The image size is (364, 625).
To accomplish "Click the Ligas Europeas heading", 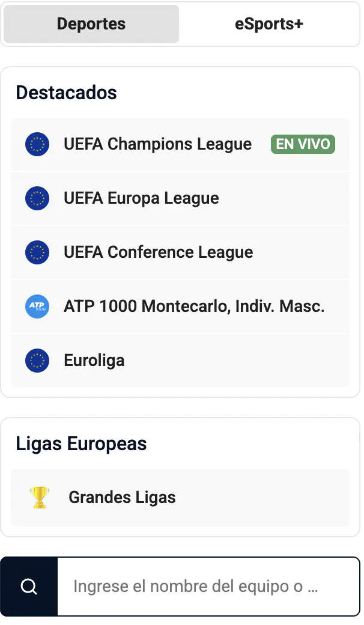I will coord(81,444).
